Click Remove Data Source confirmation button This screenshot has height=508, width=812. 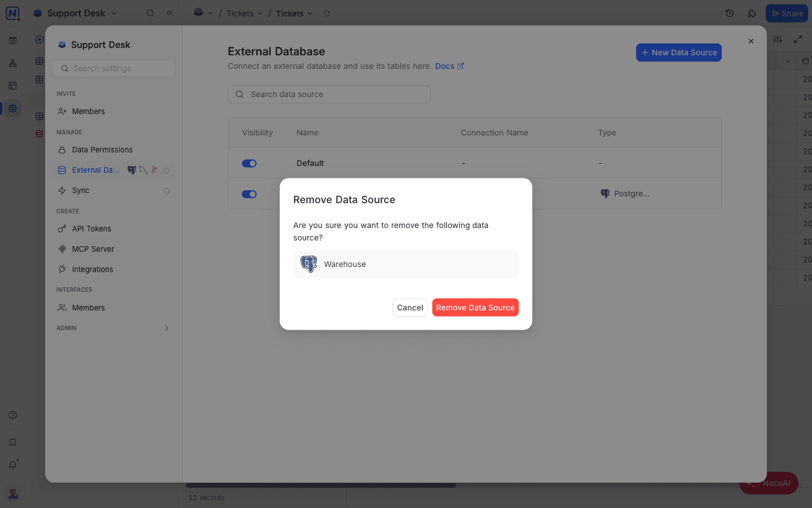coord(475,308)
